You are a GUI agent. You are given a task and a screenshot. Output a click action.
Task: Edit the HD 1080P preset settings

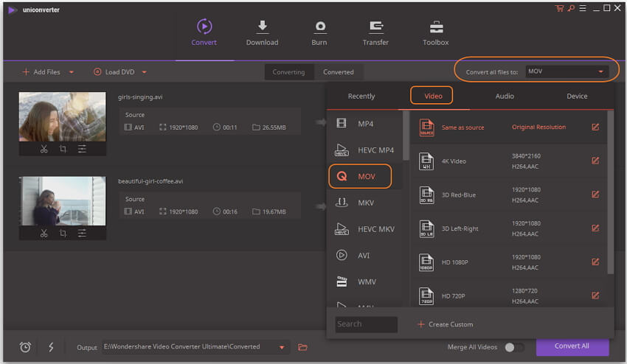point(595,262)
